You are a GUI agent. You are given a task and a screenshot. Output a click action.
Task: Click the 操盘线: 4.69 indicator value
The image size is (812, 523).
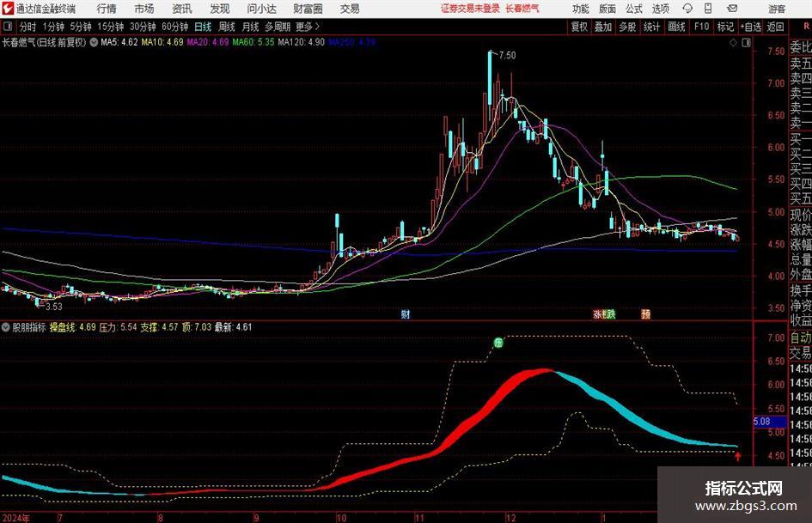(x=72, y=327)
